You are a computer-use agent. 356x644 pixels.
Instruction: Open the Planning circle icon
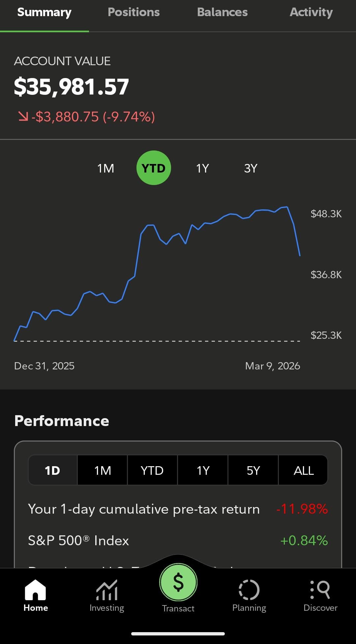pos(249,590)
